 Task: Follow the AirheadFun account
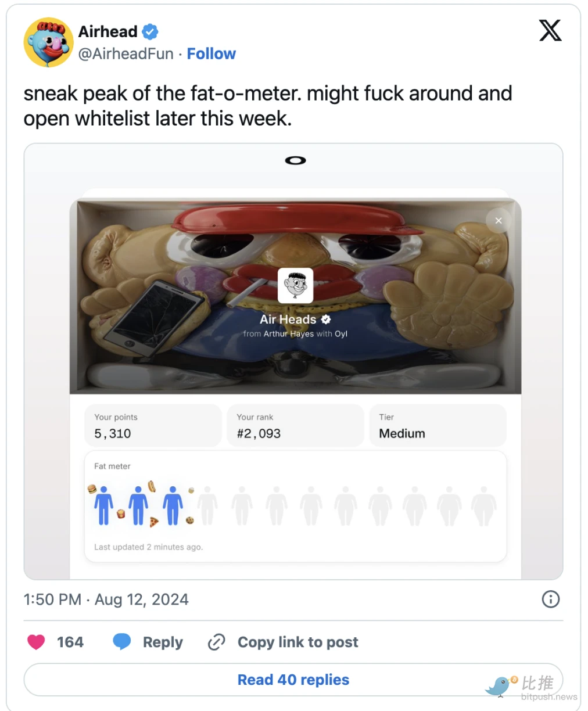click(211, 54)
